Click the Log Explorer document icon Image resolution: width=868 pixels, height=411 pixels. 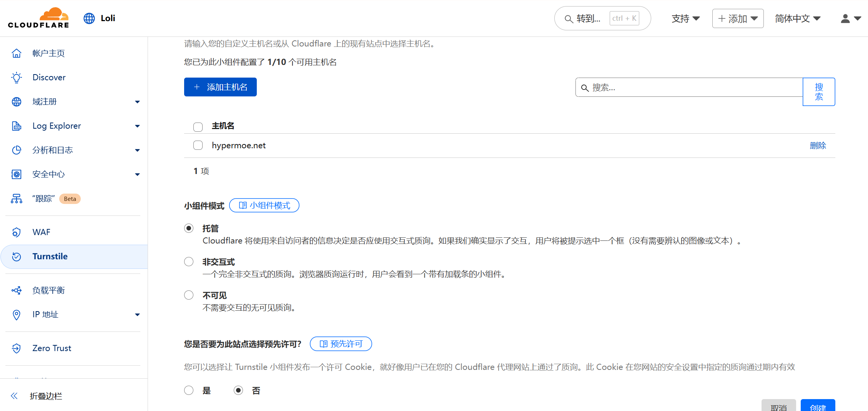[x=17, y=126]
